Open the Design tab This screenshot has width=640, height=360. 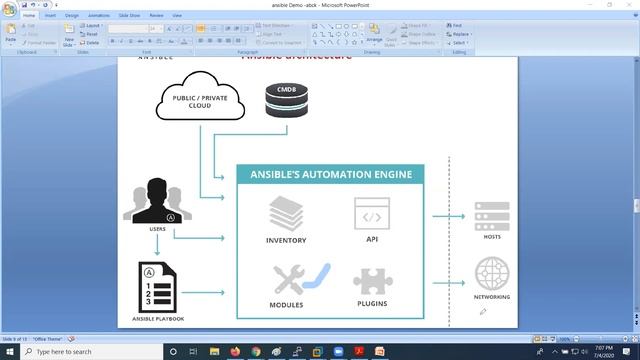click(71, 16)
